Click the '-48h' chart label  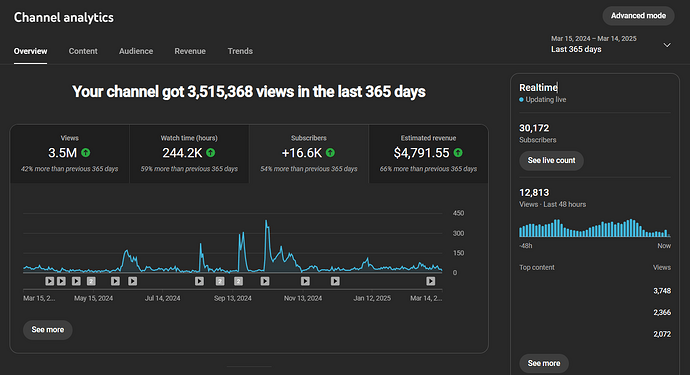pyautogui.click(x=526, y=246)
